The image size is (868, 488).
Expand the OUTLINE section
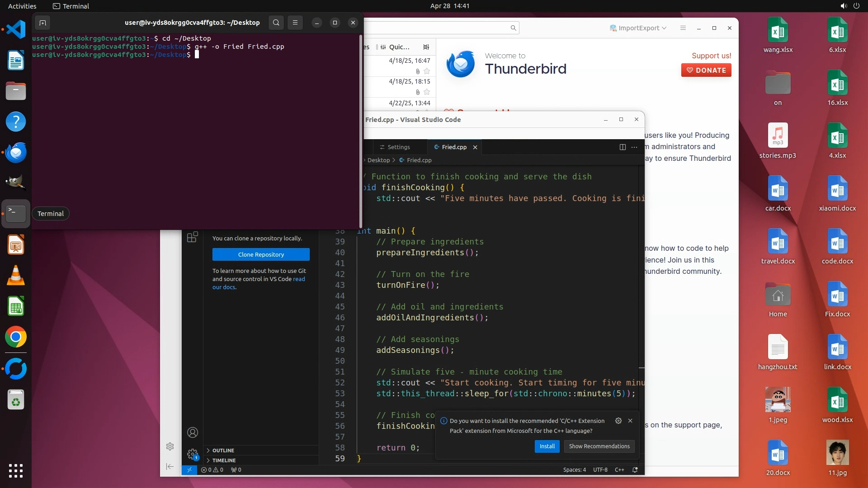(223, 450)
